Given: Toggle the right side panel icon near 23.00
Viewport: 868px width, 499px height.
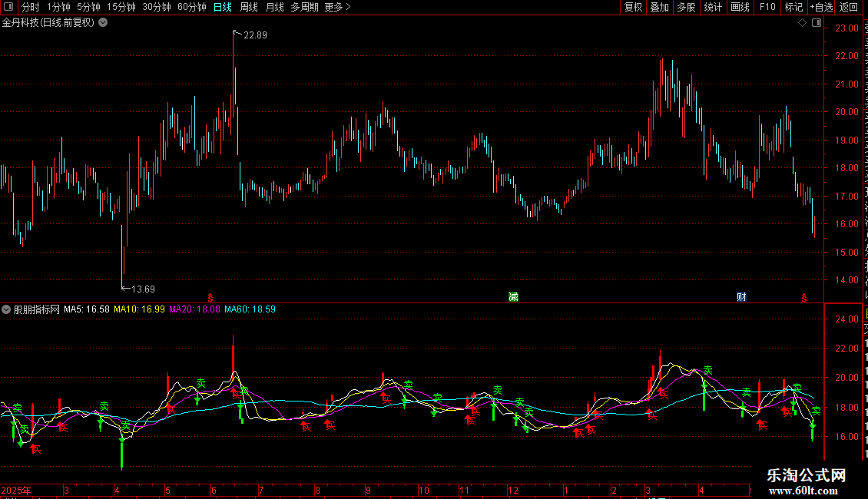Looking at the screenshot, I should click(x=817, y=23).
